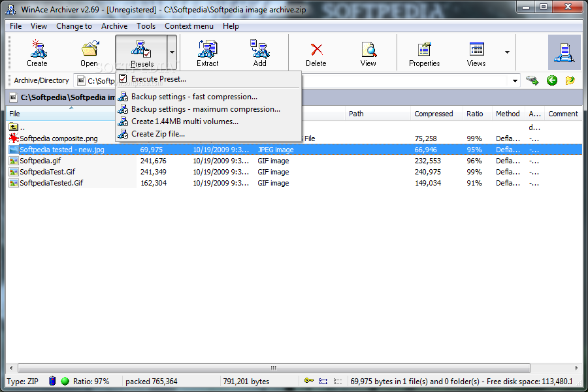The height and width of the screenshot is (392, 588).
Task: Click the '791,201 bytes' status bar entry
Action: click(246, 382)
